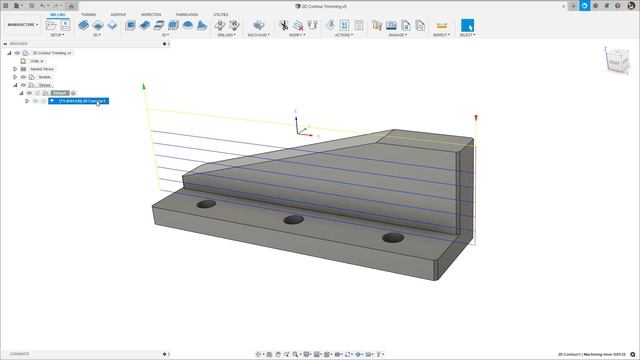Expand the 2D Contour1 operation node
Image resolution: width=640 pixels, height=360 pixels.
(27, 101)
